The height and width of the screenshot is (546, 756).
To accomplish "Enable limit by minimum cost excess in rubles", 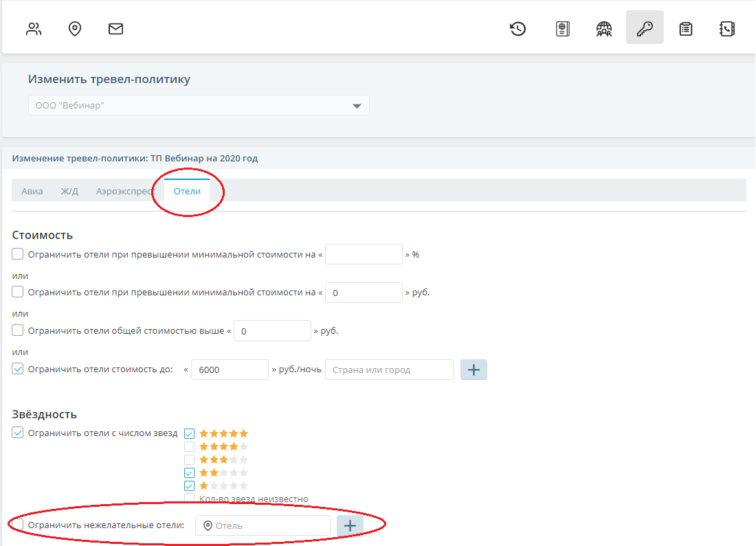I will click(x=18, y=292).
